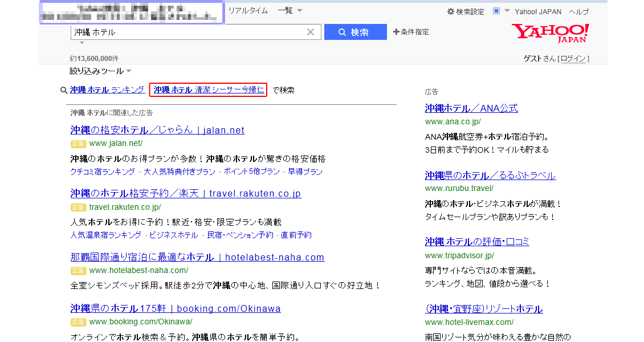Click the 広告 badge on the hotelabest-naha result

click(78, 271)
